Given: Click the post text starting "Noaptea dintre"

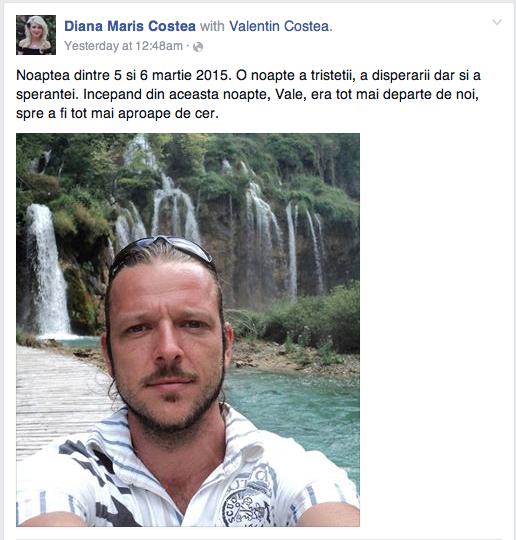Looking at the screenshot, I should 248,94.
